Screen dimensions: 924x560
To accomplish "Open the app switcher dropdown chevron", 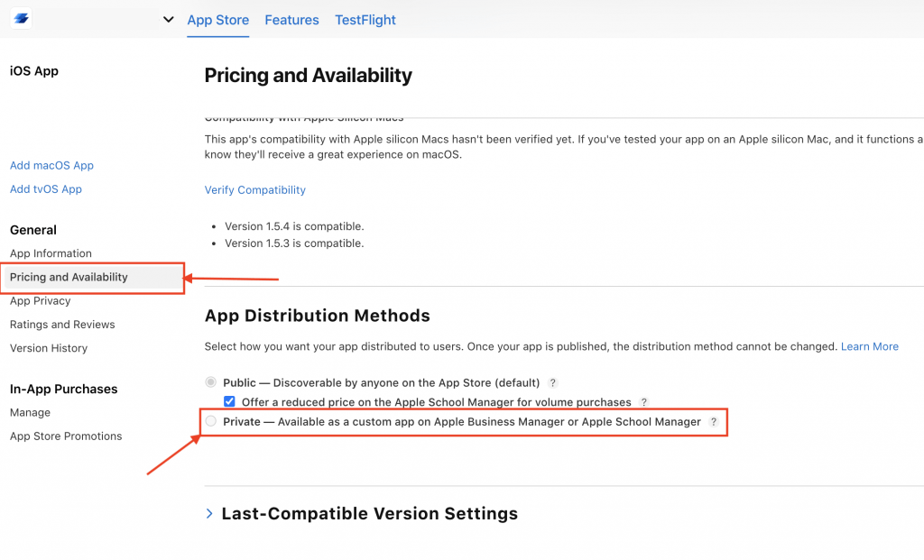I will (x=169, y=20).
